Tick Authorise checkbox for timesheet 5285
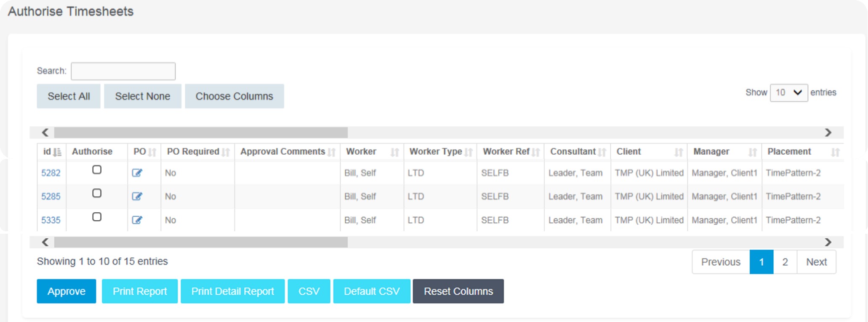Screen dimensions: 868x322 coord(97,193)
